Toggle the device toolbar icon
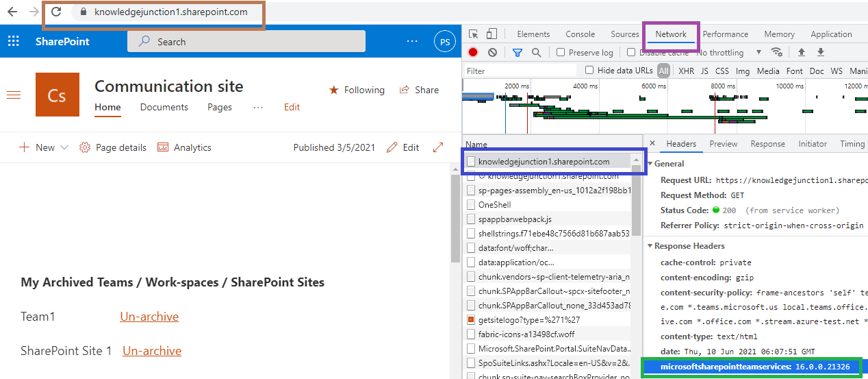The width and height of the screenshot is (868, 379). (x=492, y=34)
